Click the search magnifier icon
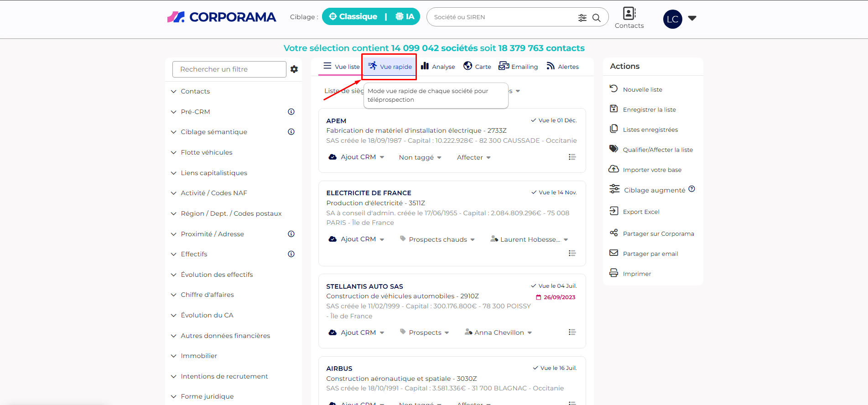The height and width of the screenshot is (405, 868). coord(596,18)
